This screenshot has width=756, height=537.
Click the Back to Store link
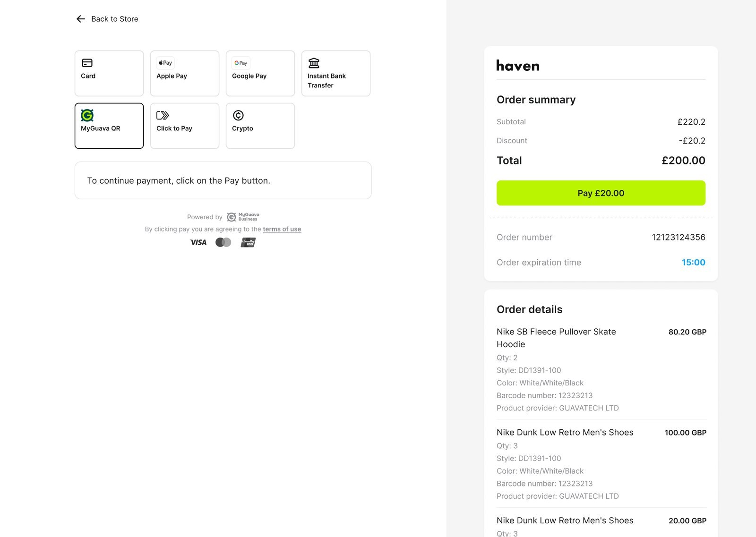[x=115, y=19]
